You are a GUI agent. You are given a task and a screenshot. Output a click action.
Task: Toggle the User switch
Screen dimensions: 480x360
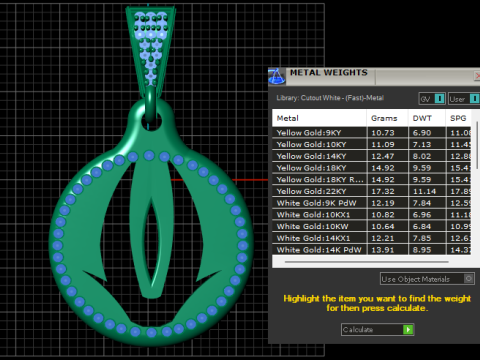[x=464, y=99]
